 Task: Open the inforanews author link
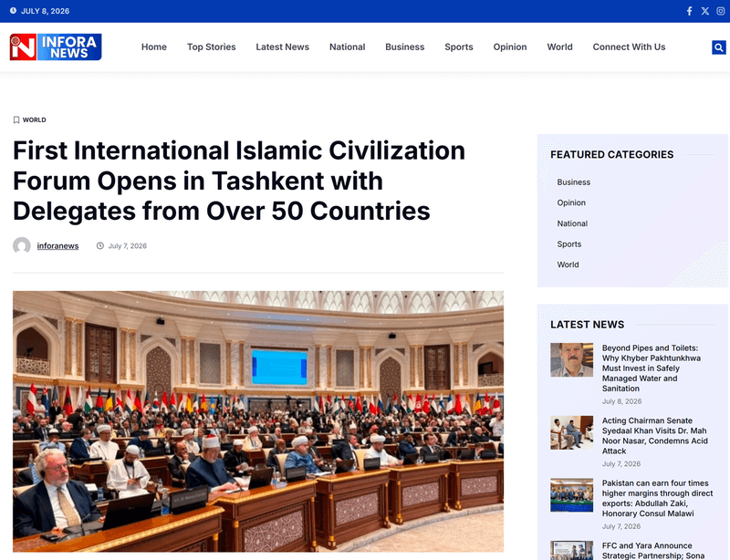click(57, 245)
